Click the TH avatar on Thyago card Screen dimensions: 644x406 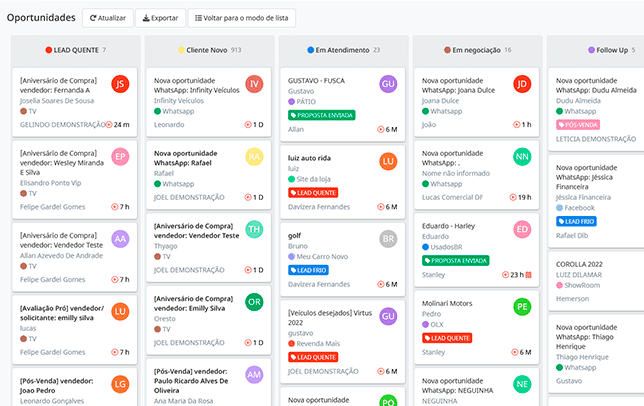254,229
